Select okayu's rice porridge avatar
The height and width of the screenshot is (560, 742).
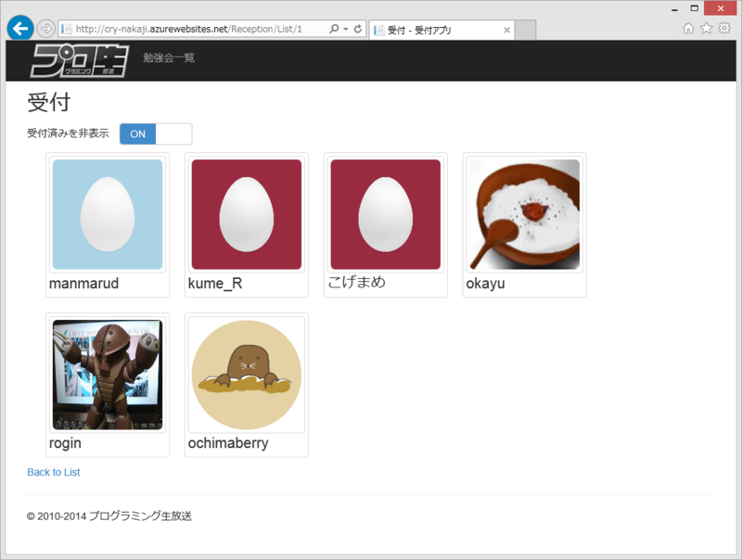pyautogui.click(x=525, y=214)
